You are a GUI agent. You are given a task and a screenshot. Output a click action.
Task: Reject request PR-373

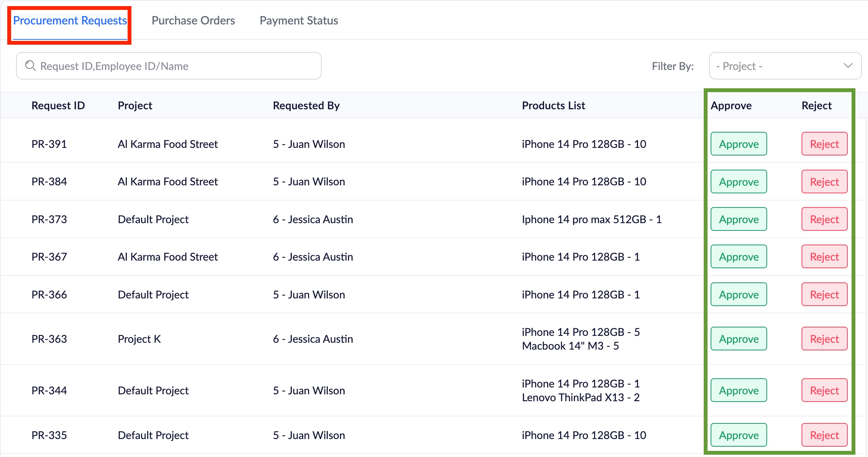(824, 219)
